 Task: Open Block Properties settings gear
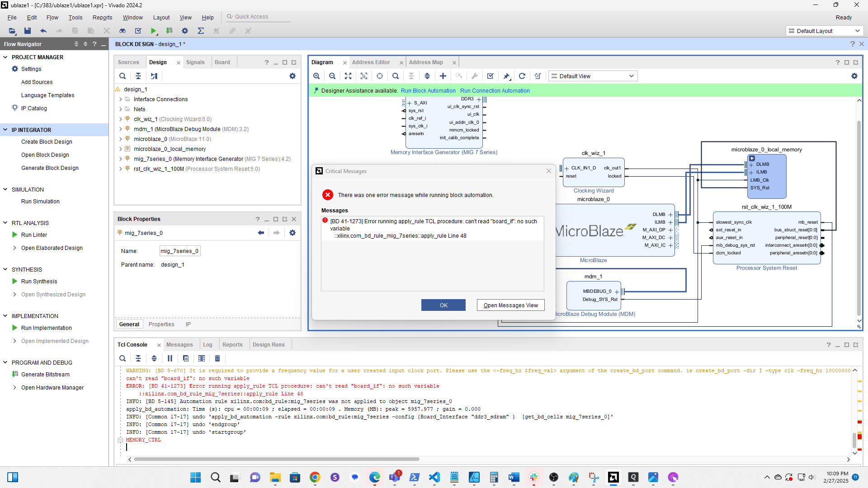pyautogui.click(x=292, y=233)
